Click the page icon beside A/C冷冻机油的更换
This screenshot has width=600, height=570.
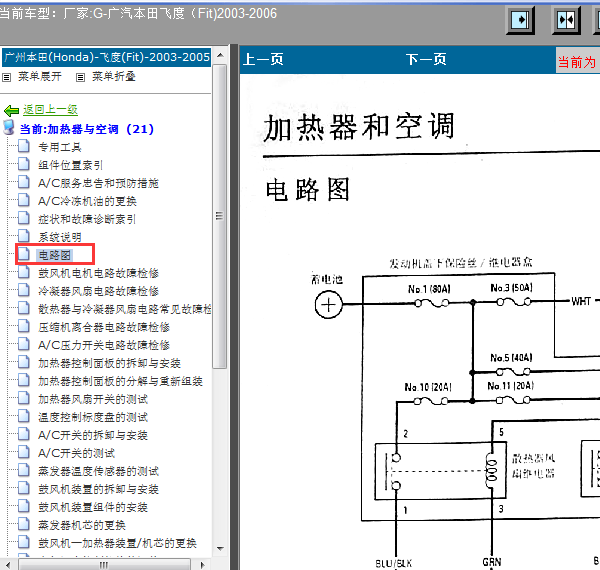pyautogui.click(x=24, y=200)
